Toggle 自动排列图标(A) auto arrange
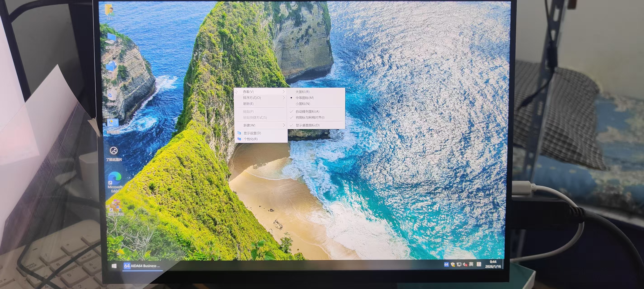644x289 pixels. tap(307, 111)
